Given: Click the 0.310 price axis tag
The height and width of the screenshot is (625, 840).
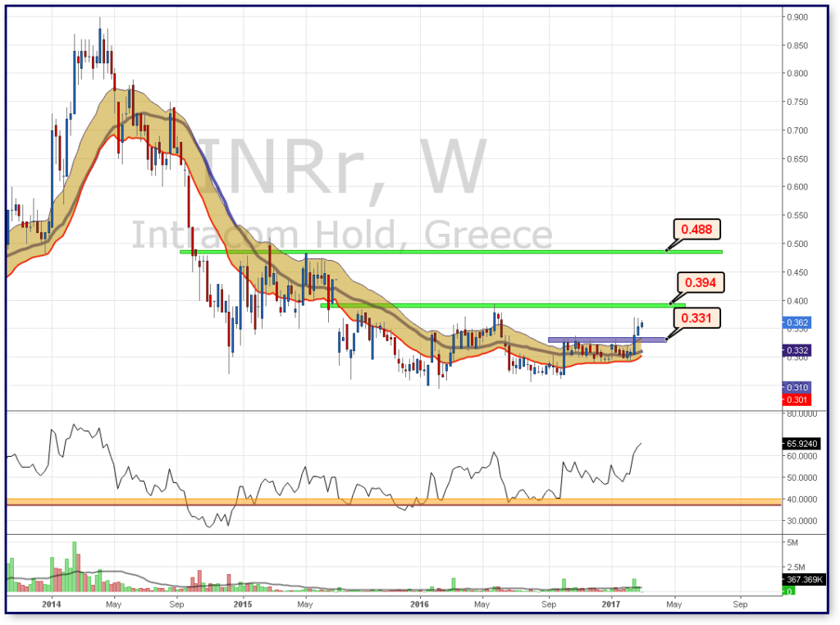Looking at the screenshot, I should point(797,386).
